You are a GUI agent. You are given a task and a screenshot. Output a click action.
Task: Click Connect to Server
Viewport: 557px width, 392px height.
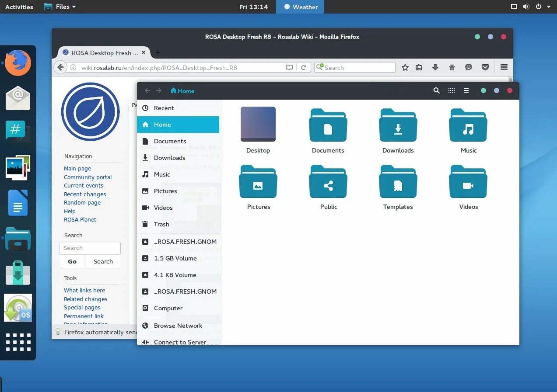point(178,341)
